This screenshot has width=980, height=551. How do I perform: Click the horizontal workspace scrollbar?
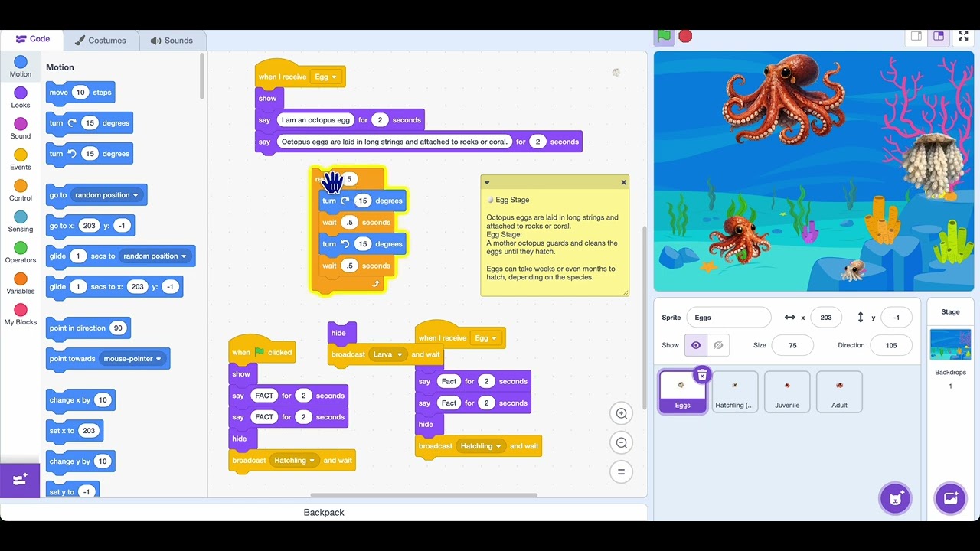click(x=423, y=494)
